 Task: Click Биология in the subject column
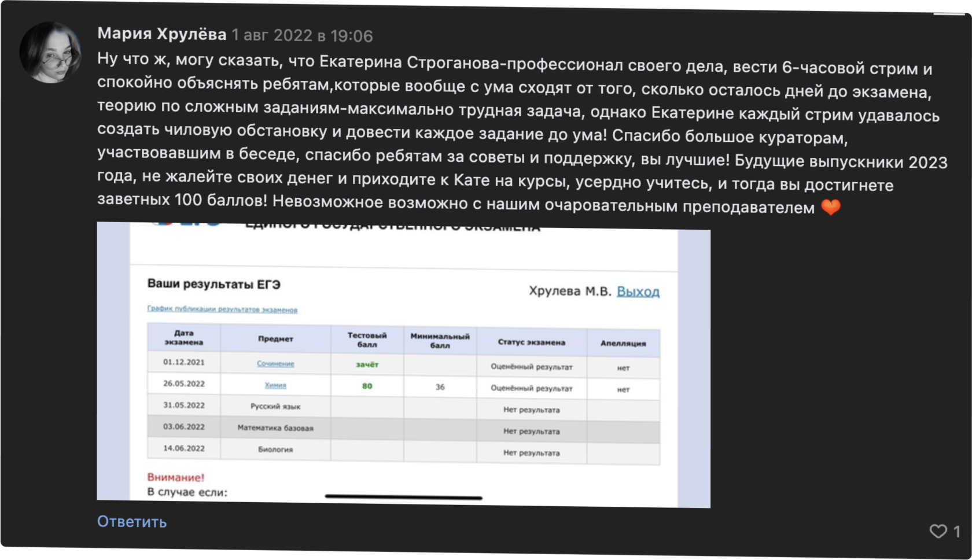point(275,449)
